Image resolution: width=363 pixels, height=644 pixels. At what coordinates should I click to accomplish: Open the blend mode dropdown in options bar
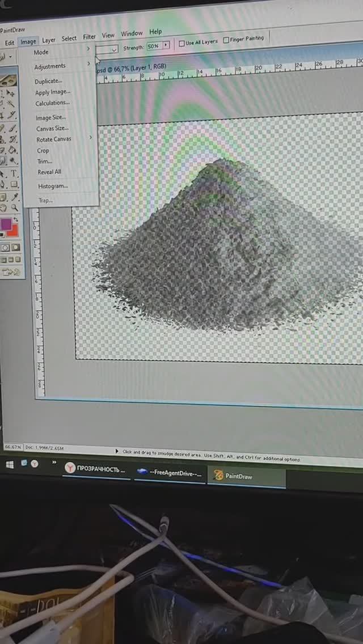pyautogui.click(x=114, y=49)
